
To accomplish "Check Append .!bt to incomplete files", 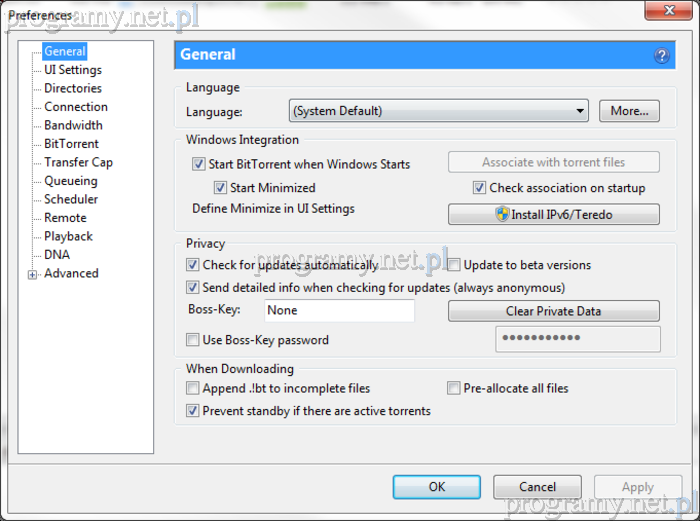I will click(193, 388).
